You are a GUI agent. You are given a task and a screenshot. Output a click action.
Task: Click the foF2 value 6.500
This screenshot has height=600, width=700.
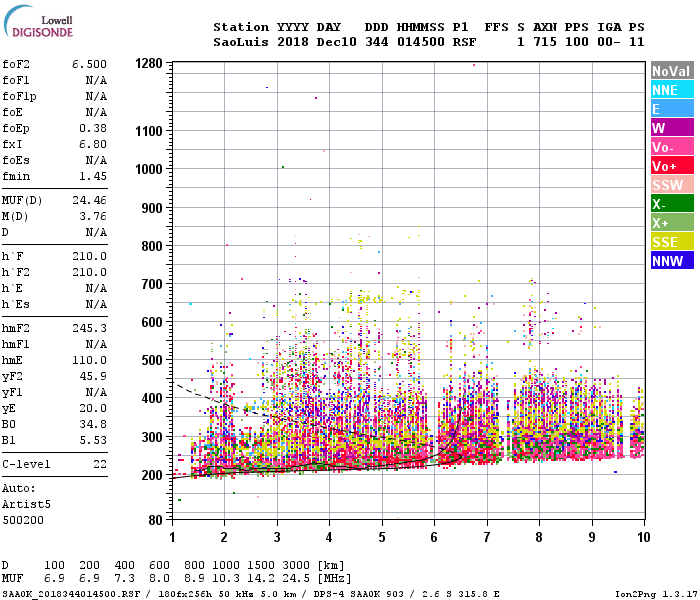coord(89,64)
